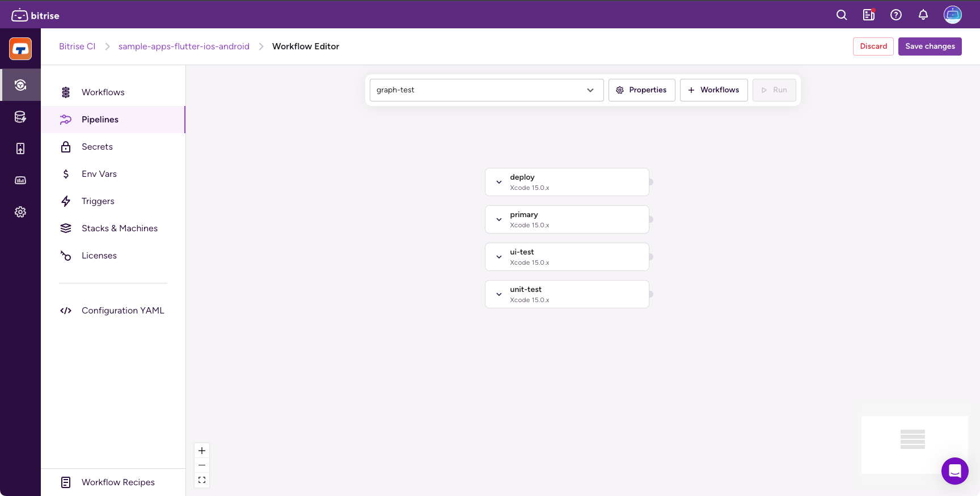Fit pipeline graph to view
This screenshot has width=980, height=496.
(202, 480)
